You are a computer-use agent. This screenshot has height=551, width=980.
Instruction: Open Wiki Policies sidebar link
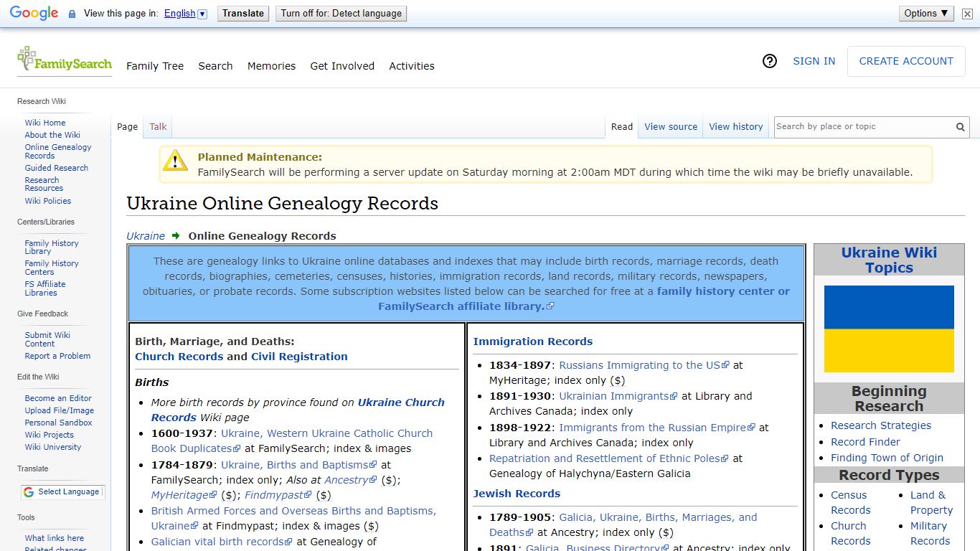point(48,201)
